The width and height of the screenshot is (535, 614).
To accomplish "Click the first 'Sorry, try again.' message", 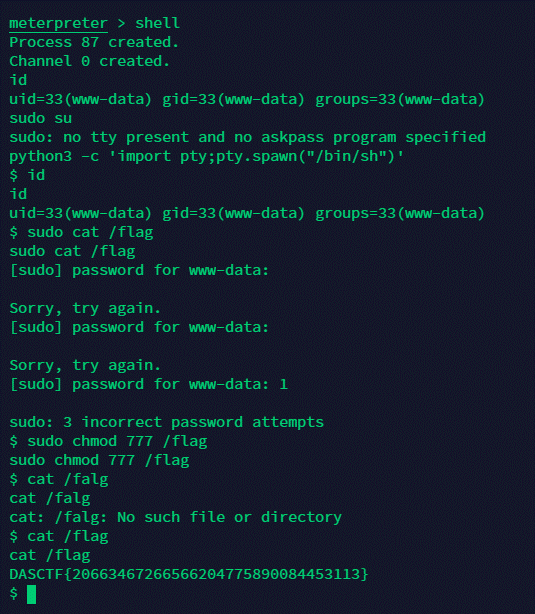I will 85,309.
